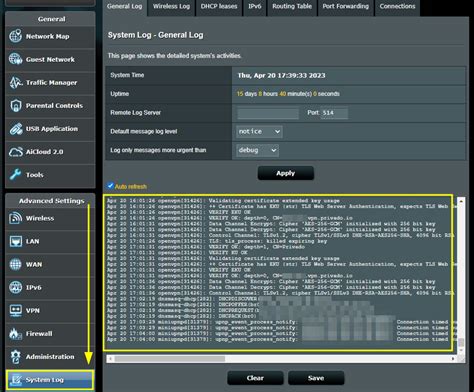Image resolution: width=474 pixels, height=392 pixels.
Task: Open the 'Log only messages more urgent than' dropdown
Action: tap(257, 150)
